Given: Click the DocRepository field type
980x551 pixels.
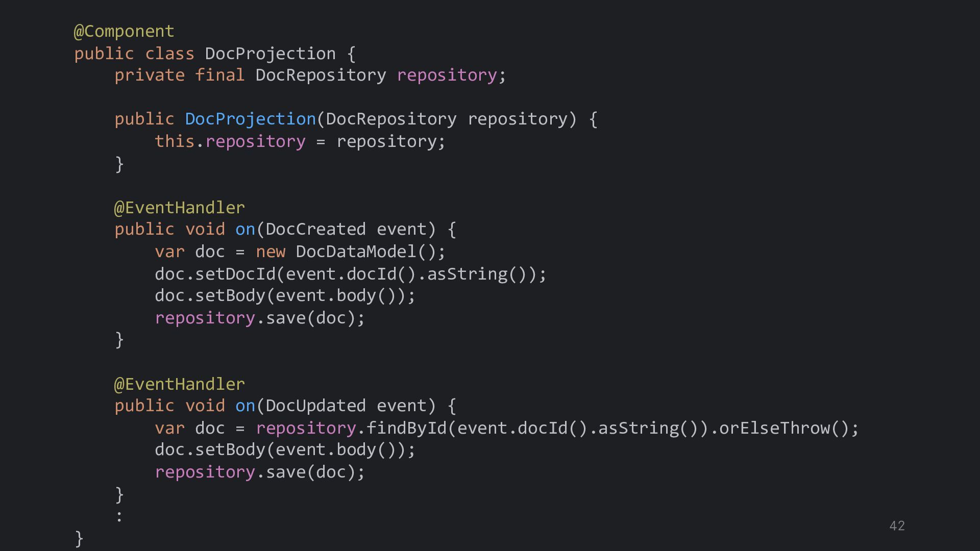Looking at the screenshot, I should click(321, 76).
